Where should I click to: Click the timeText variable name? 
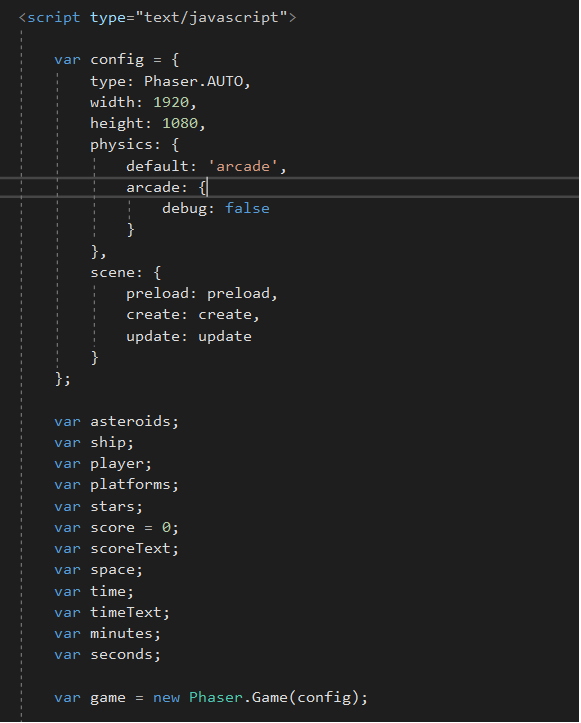coord(125,612)
